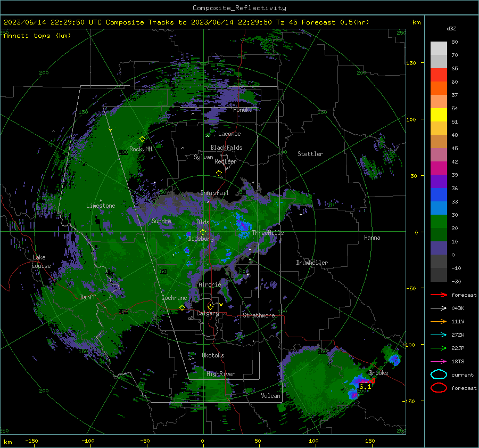Screen dimensions: 479x448
Task: Click the 6.1 storm top annotation
Action: [x=365, y=387]
